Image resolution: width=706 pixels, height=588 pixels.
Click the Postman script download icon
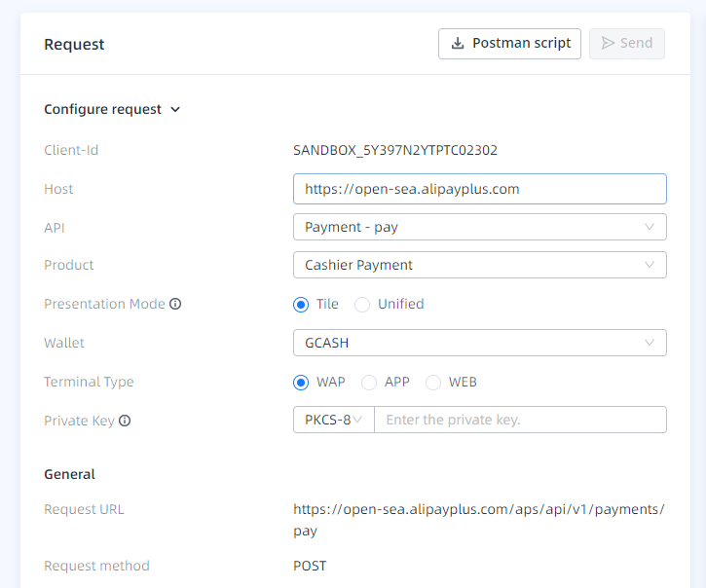[457, 44]
